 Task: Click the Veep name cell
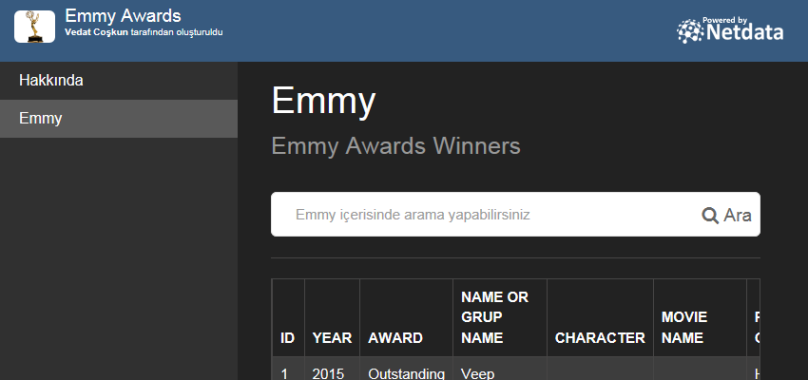tap(477, 373)
